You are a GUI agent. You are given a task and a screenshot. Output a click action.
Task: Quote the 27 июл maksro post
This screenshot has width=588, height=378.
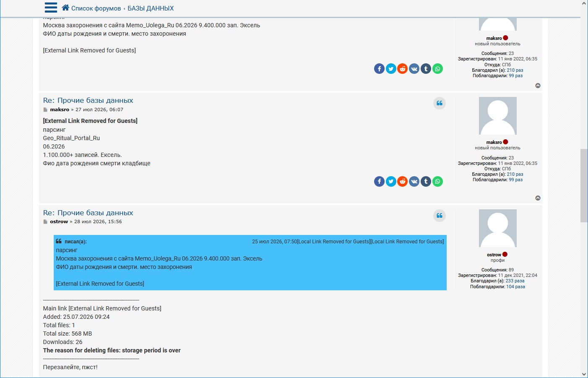440,103
